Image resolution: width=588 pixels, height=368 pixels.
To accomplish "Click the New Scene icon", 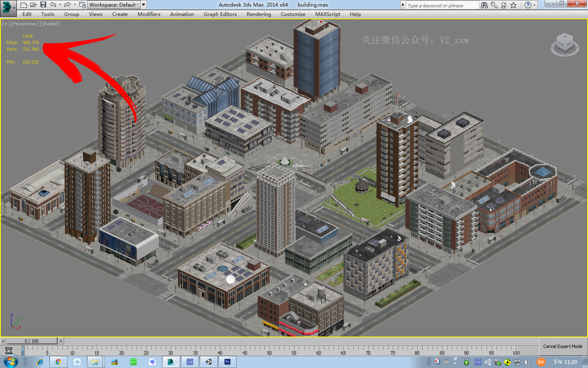I will [x=24, y=5].
